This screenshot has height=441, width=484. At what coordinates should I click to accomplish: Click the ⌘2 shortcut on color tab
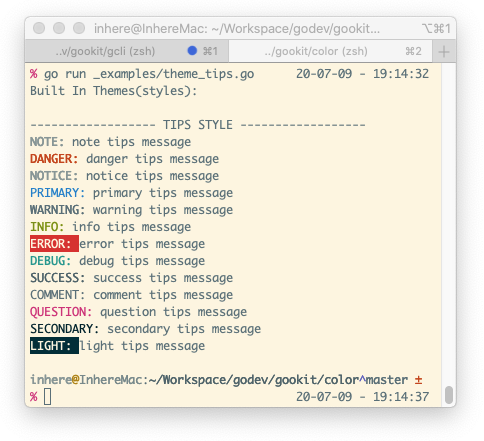coord(413,51)
